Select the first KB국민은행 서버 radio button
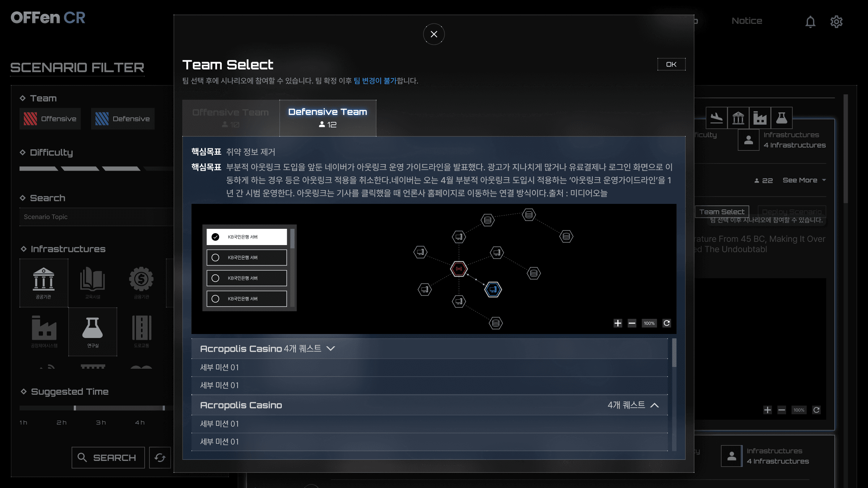This screenshot has height=488, width=868. point(215,236)
